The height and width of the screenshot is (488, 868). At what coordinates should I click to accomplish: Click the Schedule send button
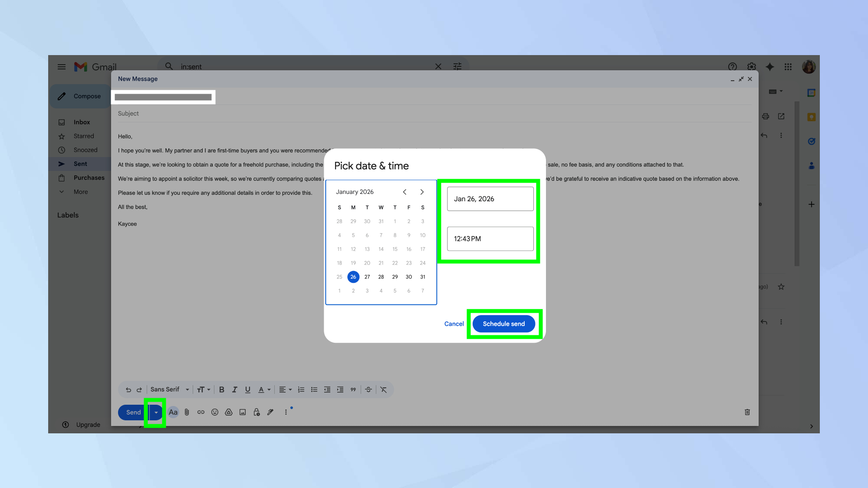(503, 324)
